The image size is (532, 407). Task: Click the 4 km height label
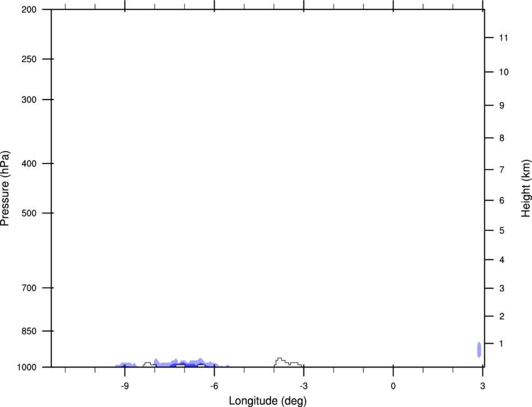[502, 260]
